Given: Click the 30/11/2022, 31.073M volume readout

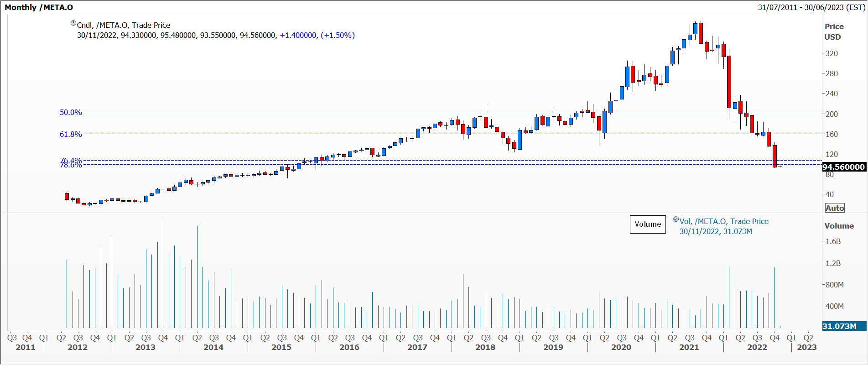Looking at the screenshot, I should pyautogui.click(x=716, y=231).
